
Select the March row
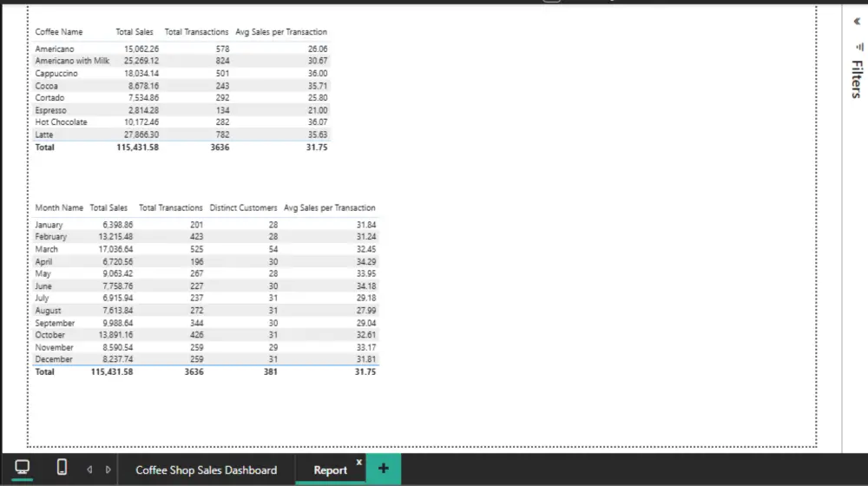pos(206,249)
